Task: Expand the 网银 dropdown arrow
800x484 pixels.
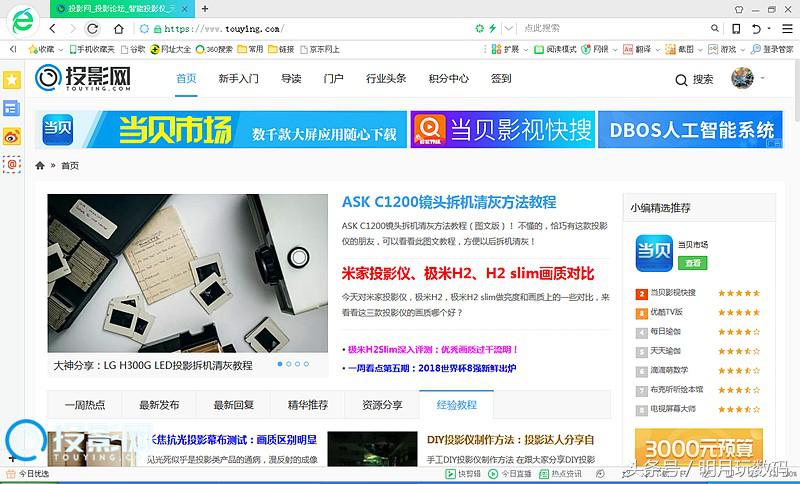Action: (x=615, y=50)
